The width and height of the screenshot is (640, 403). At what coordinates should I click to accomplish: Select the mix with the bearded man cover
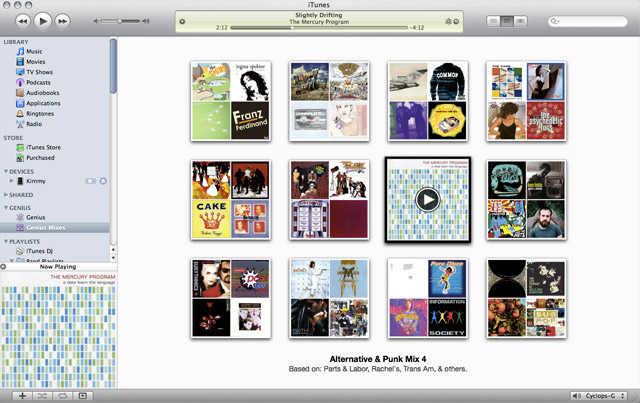[x=526, y=200]
